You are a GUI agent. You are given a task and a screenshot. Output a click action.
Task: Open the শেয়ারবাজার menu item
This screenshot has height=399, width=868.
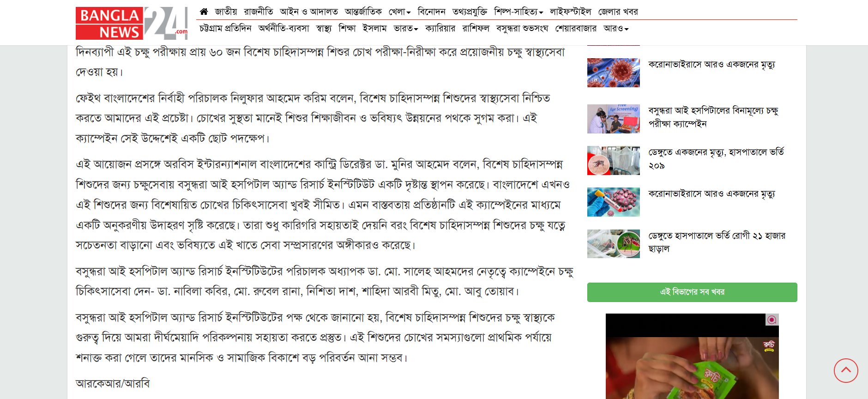tap(576, 28)
